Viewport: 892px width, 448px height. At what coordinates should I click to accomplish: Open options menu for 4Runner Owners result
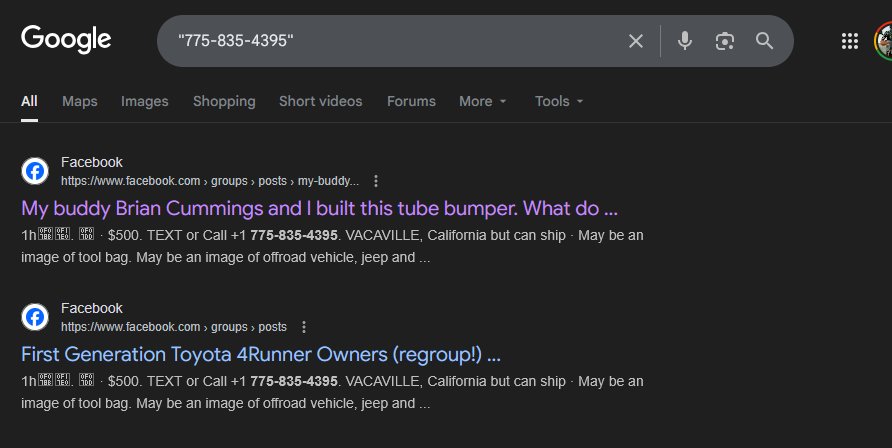tap(304, 327)
